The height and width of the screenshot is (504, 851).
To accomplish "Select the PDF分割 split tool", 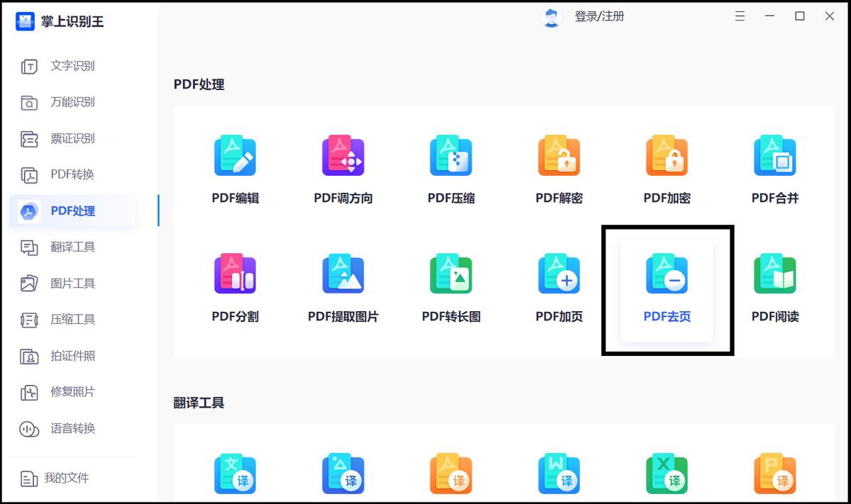I will (235, 284).
